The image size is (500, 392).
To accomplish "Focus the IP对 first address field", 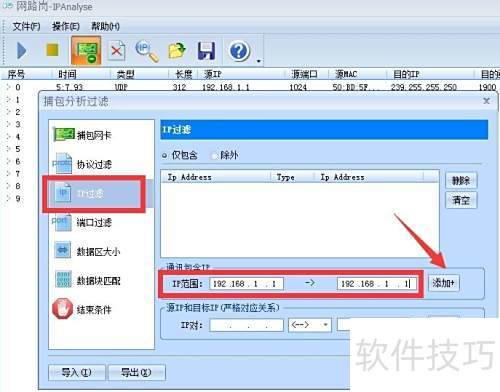I will [x=246, y=325].
